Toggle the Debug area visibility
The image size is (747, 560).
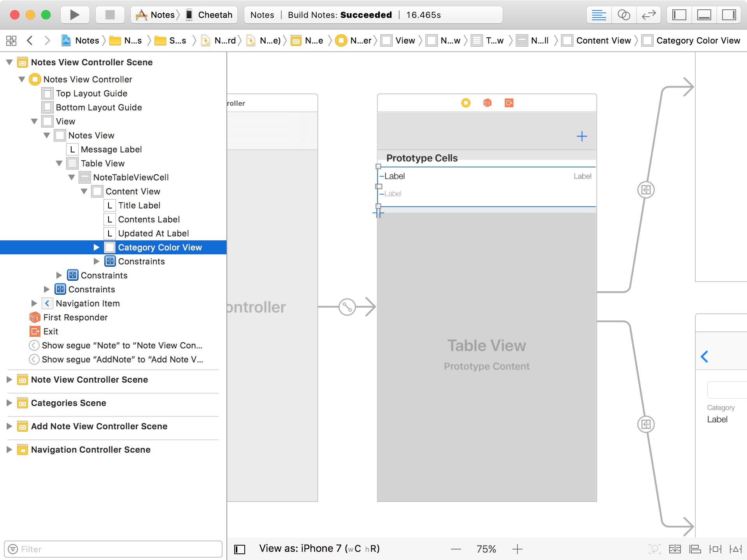(x=704, y=15)
